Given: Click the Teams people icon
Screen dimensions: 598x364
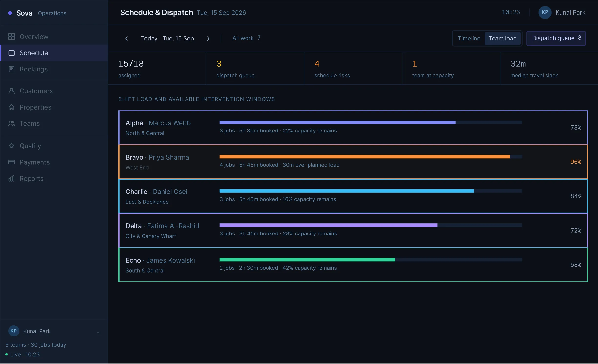Looking at the screenshot, I should (x=11, y=124).
